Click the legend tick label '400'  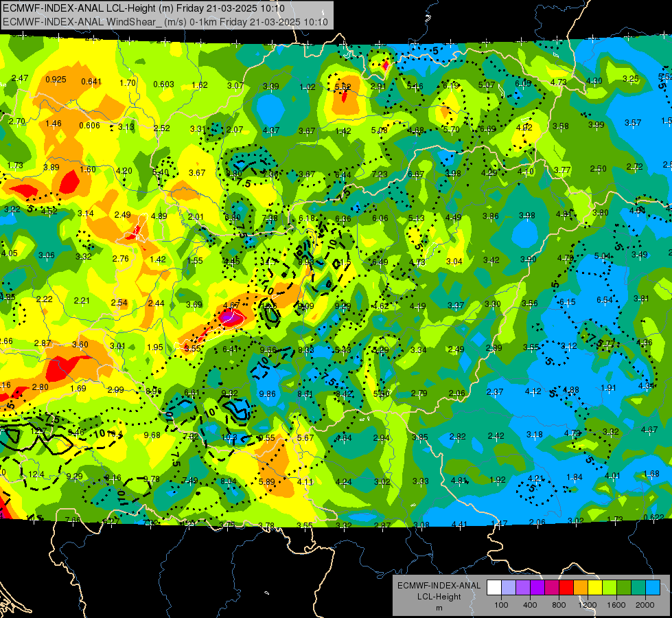[530, 605]
